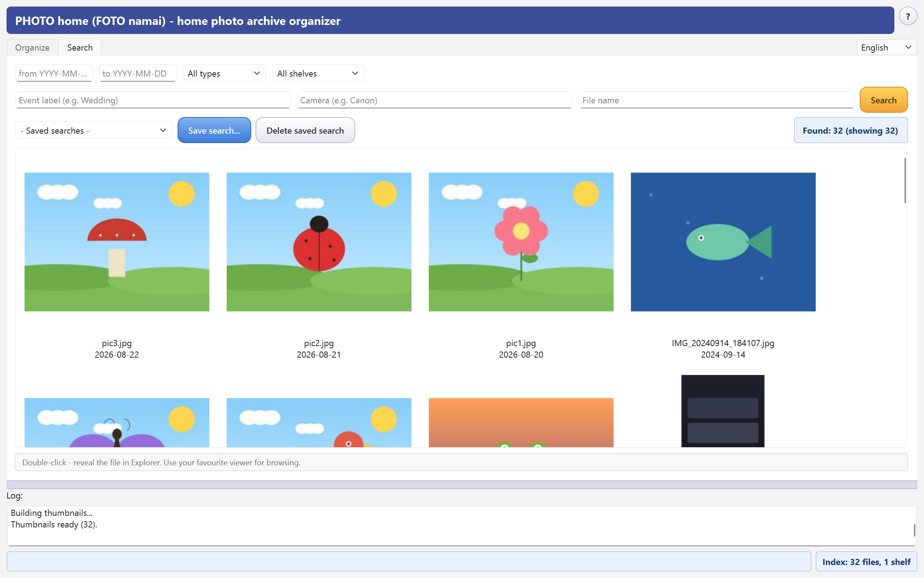Screen dimensions: 924x578
Task: Open the help question mark button
Action: point(908,17)
